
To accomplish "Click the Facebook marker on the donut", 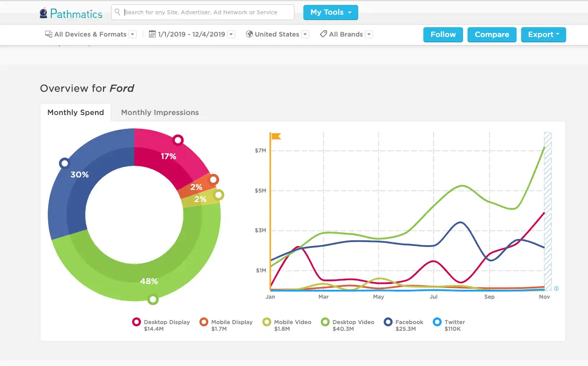I will (65, 163).
